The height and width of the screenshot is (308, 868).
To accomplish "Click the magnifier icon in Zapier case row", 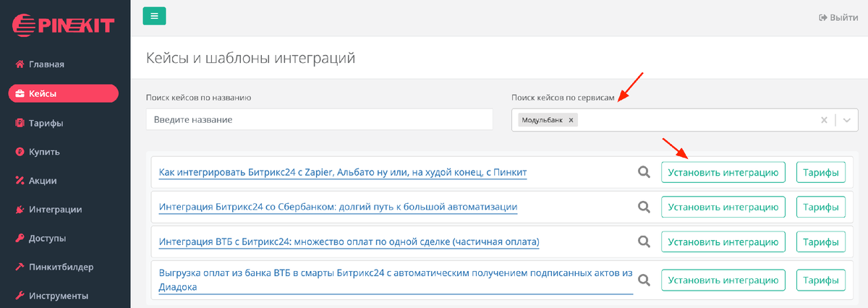I will click(x=644, y=172).
